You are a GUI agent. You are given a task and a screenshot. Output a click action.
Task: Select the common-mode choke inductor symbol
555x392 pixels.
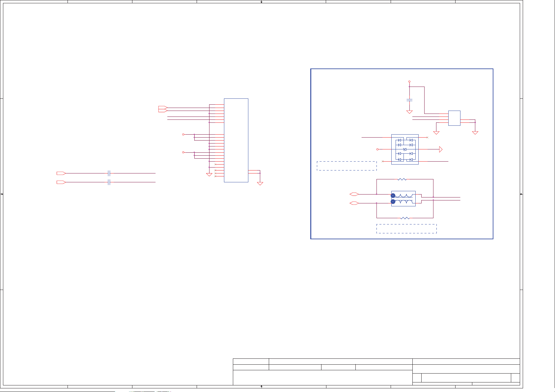(x=403, y=198)
